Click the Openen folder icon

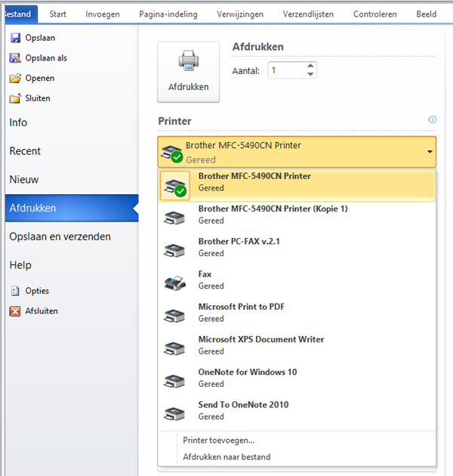pos(15,78)
